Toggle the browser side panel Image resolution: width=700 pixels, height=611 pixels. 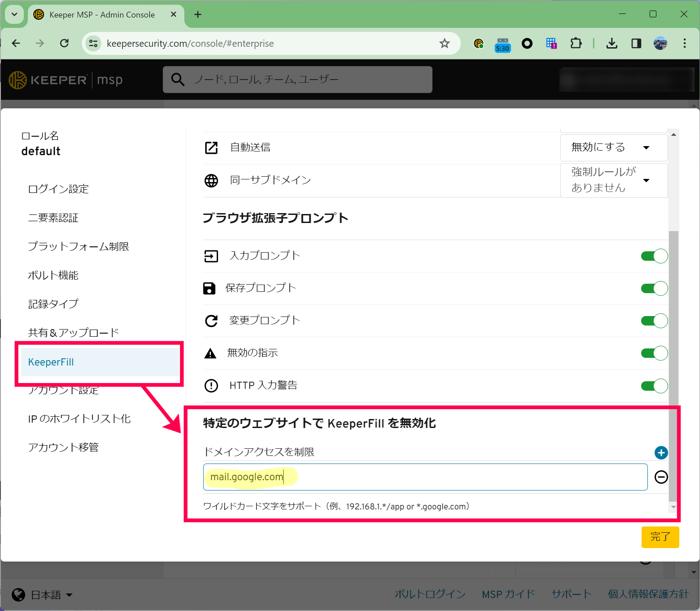click(636, 43)
